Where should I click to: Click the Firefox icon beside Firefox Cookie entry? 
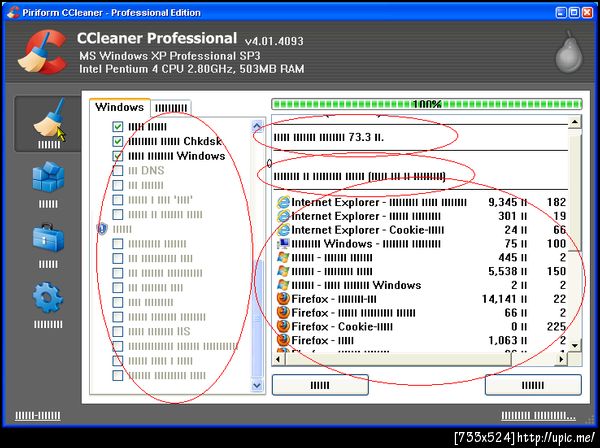(x=283, y=326)
